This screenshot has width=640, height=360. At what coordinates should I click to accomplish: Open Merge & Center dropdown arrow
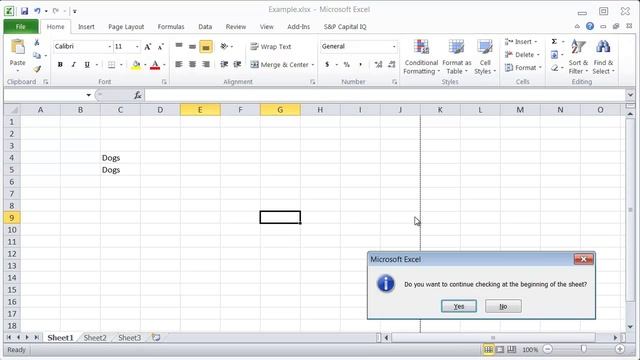click(x=313, y=64)
